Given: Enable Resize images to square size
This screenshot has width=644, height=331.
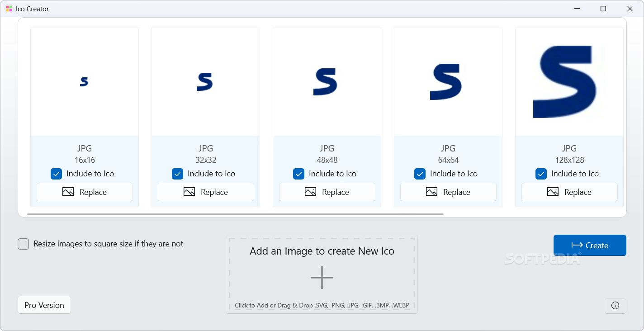Looking at the screenshot, I should pyautogui.click(x=24, y=244).
